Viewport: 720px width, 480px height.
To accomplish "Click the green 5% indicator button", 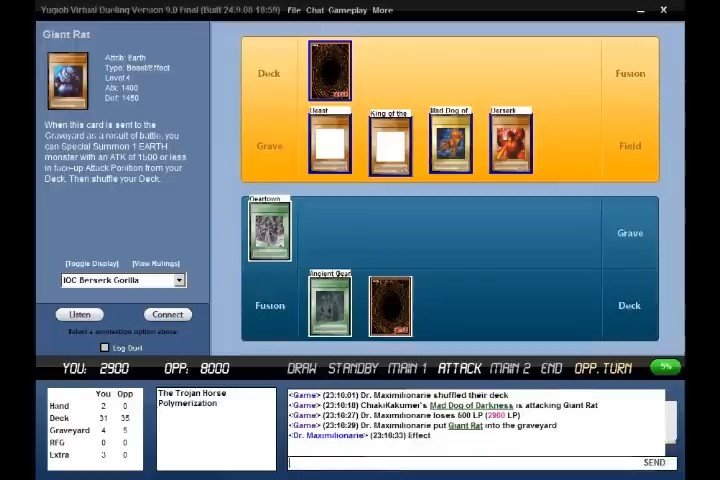I will coord(665,367).
